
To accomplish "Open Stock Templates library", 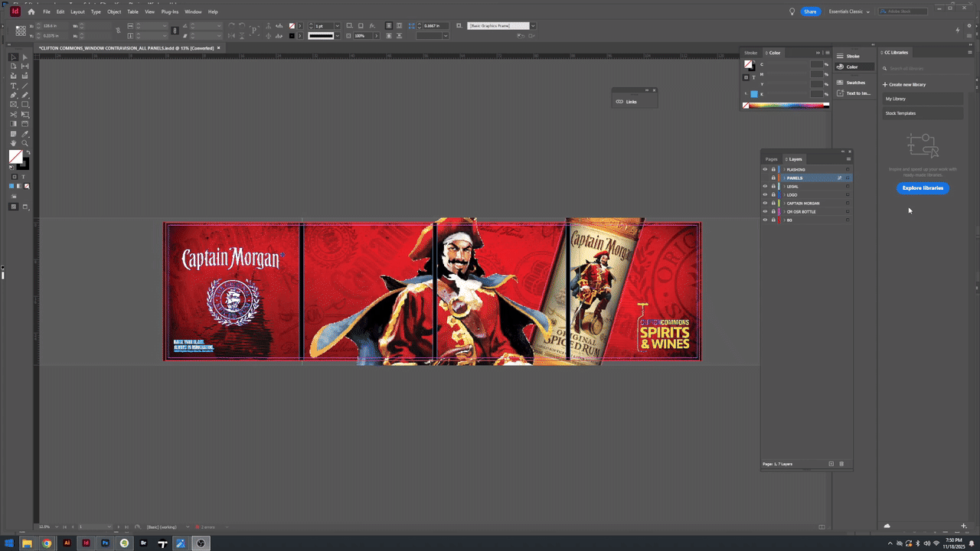I will pyautogui.click(x=922, y=113).
